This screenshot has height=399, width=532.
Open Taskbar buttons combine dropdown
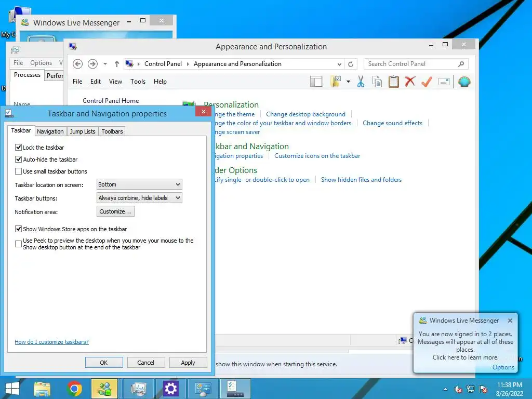pyautogui.click(x=139, y=198)
